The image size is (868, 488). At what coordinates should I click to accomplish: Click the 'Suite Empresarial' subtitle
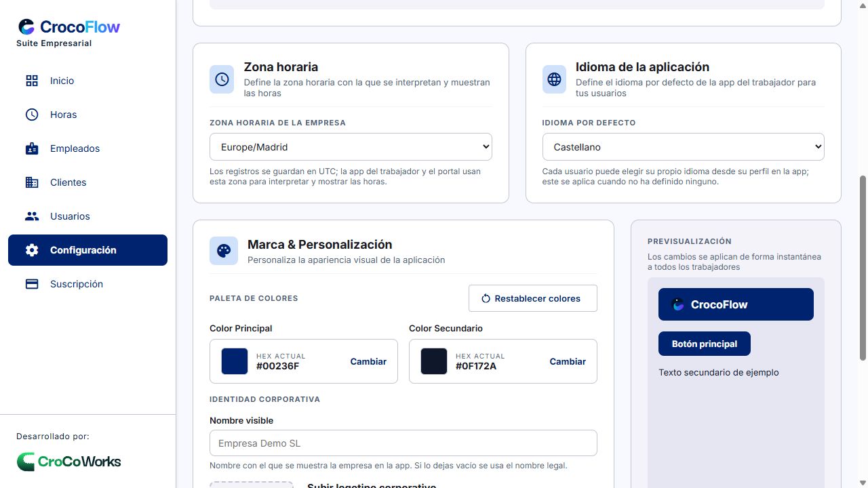(54, 43)
